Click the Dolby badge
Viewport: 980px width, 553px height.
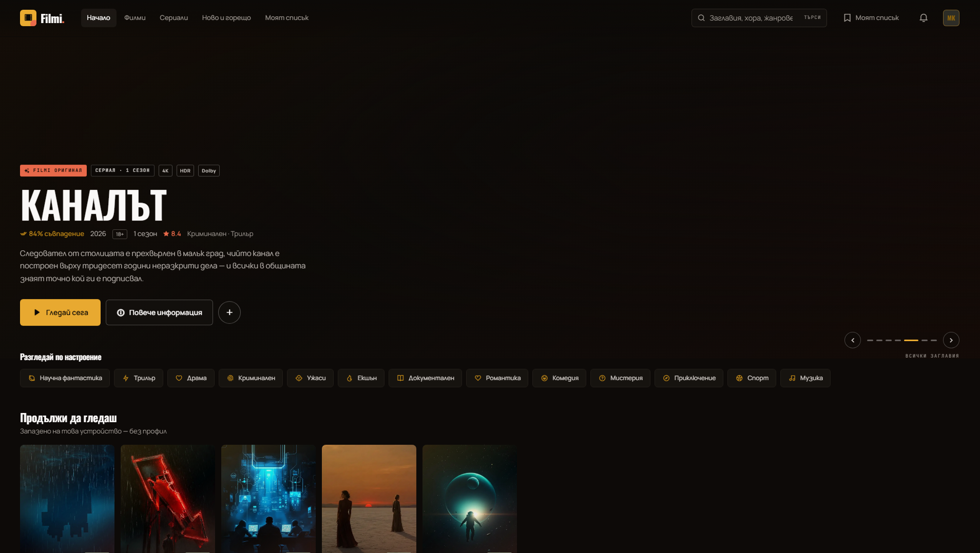pos(209,171)
